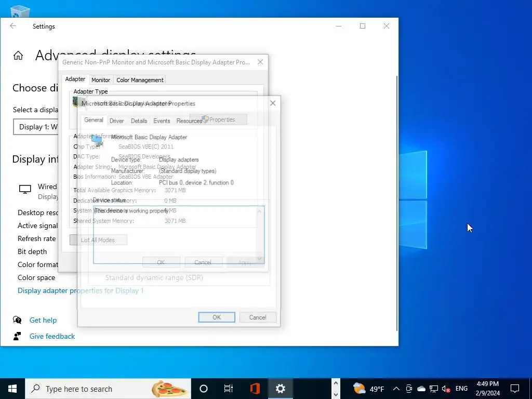Open the OneDrive cloud tray icon
This screenshot has height=399, width=532.
421,389
